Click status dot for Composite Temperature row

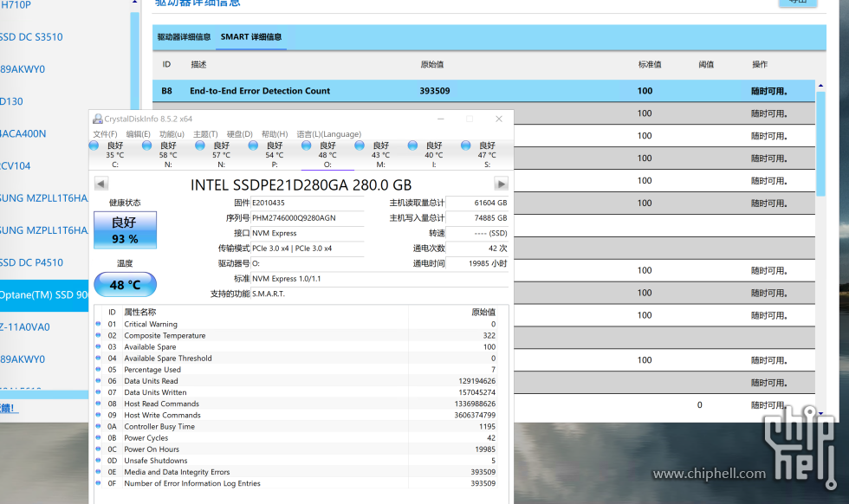point(98,335)
